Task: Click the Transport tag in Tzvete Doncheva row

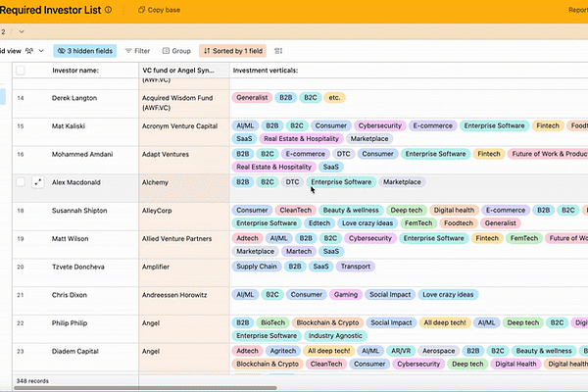Action: coord(355,267)
